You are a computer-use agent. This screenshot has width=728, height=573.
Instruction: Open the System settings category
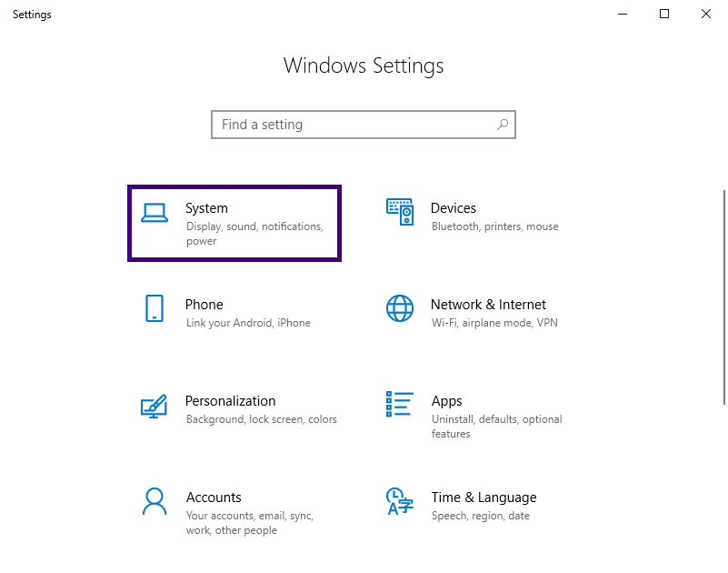[234, 224]
